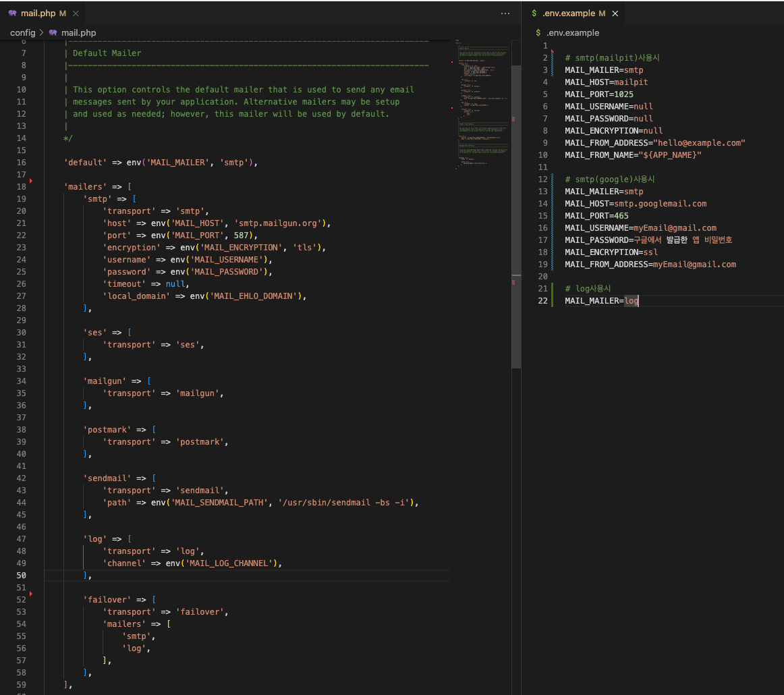Screen dimensions: 784x695
Task: Click MAIL_FROM_NAME APP_NAME line
Action: coord(633,155)
